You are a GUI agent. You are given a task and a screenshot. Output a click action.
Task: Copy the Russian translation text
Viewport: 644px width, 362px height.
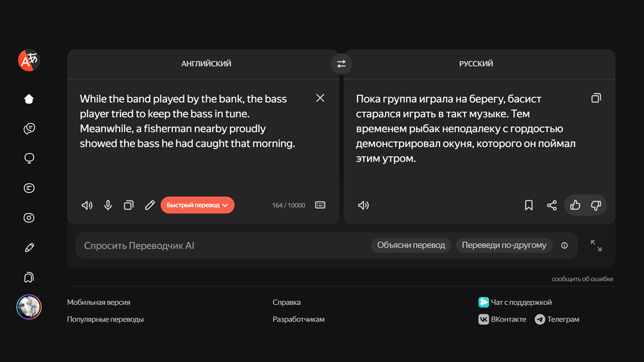(596, 98)
